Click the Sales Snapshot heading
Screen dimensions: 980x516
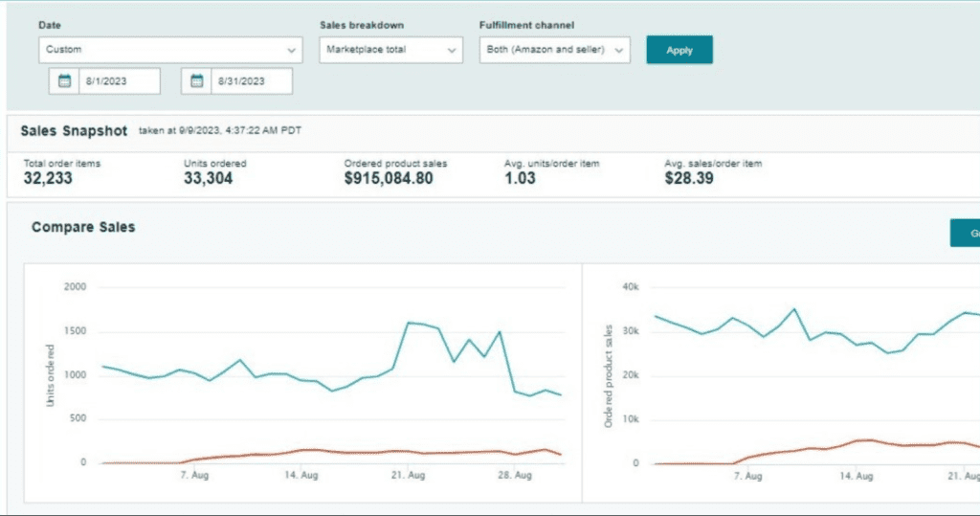[74, 130]
